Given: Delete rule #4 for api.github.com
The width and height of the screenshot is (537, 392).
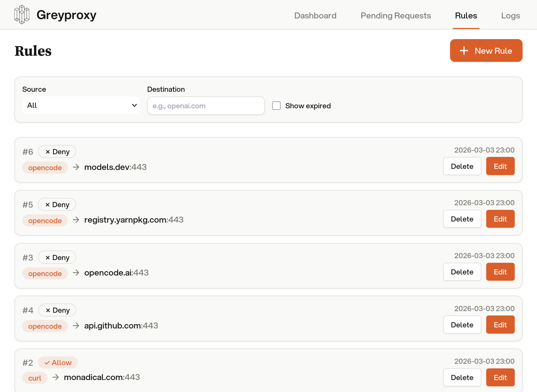Looking at the screenshot, I should pos(462,324).
